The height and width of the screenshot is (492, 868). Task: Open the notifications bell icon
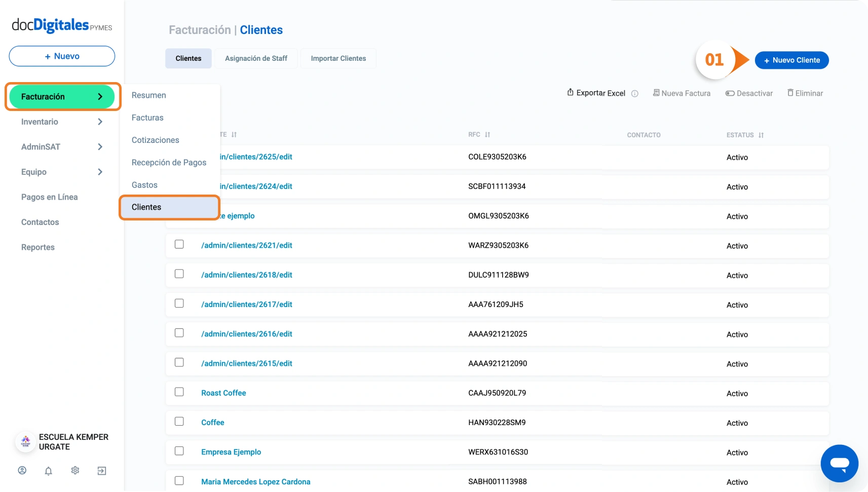coord(49,471)
